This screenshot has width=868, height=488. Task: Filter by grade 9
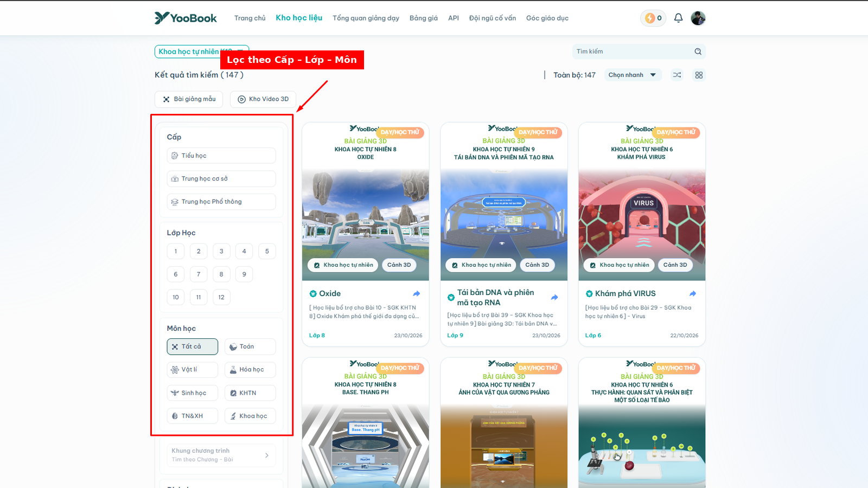tap(244, 274)
